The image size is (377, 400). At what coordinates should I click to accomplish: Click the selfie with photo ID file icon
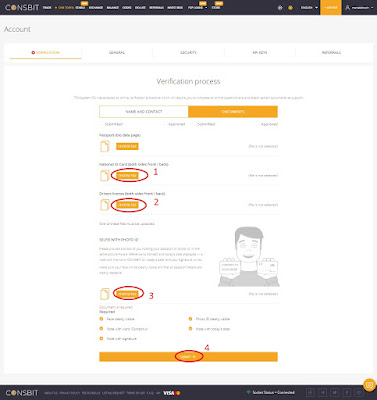[x=105, y=294]
